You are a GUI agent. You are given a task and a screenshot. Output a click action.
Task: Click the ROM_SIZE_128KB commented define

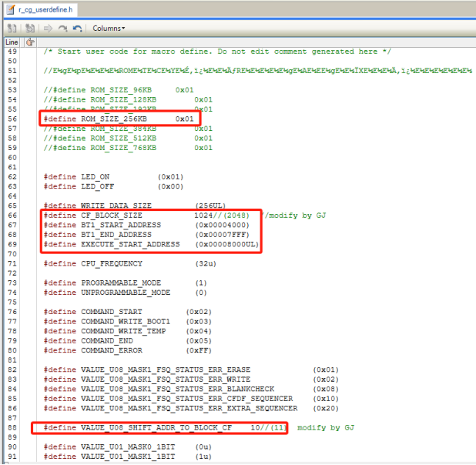pos(128,99)
